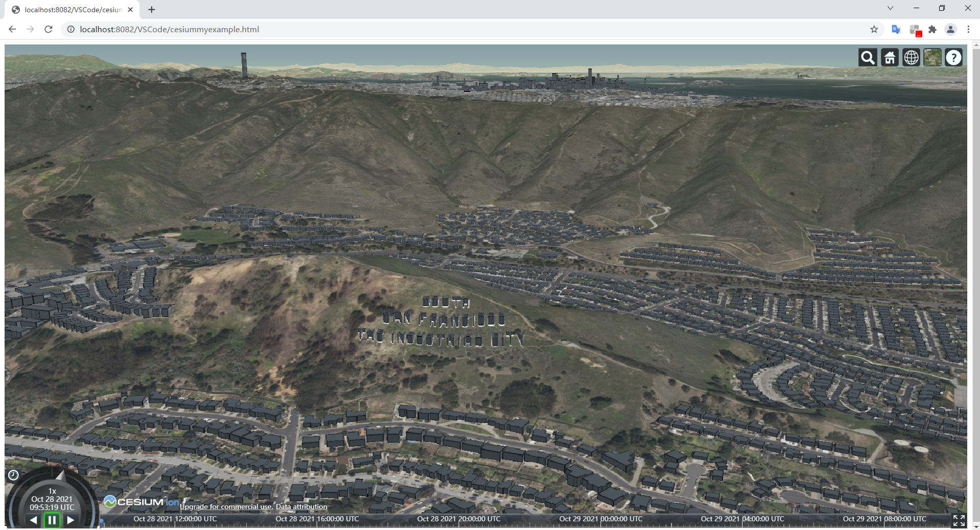Open the tab search chevron dropdown
Screen dimensions: 980x530
click(890, 8)
